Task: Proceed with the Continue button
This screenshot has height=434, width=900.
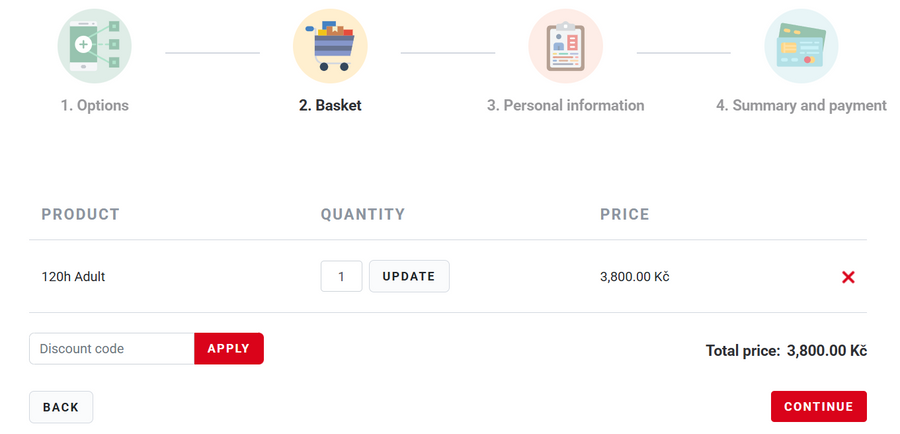Action: tap(818, 407)
